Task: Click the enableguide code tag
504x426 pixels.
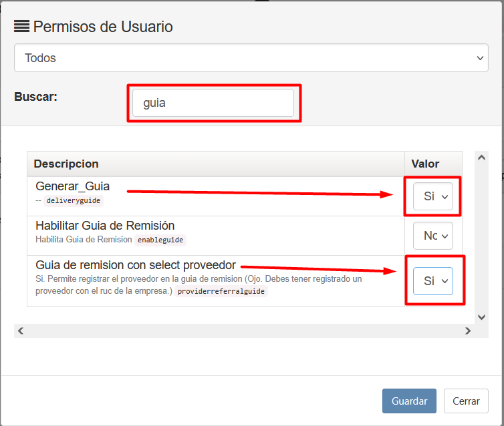Action: pos(161,239)
